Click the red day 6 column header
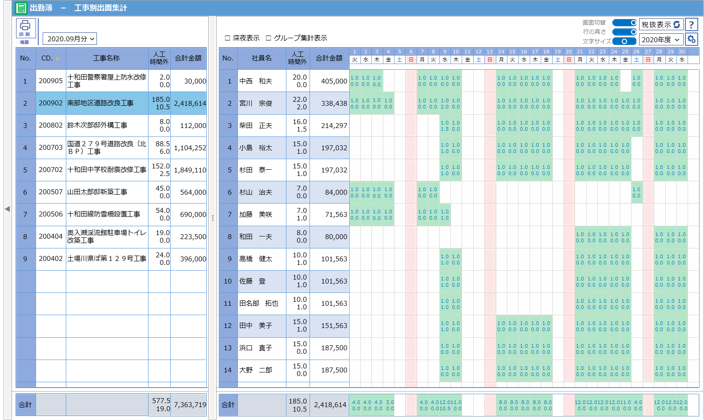The height and width of the screenshot is (420, 704). point(411,56)
